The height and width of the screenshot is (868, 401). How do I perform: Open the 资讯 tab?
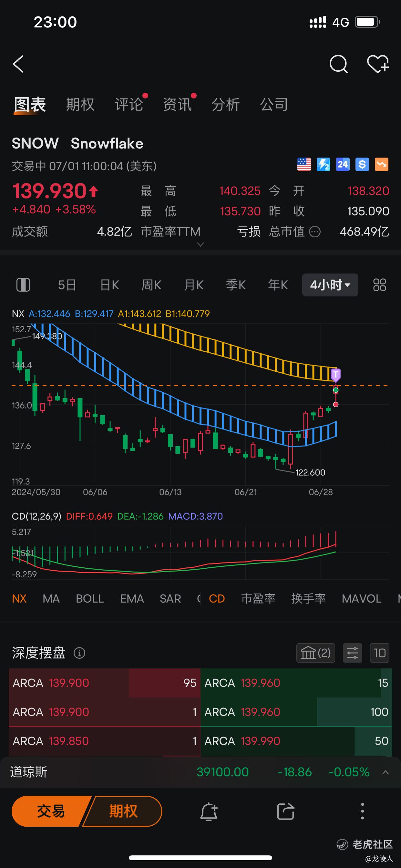[x=177, y=104]
